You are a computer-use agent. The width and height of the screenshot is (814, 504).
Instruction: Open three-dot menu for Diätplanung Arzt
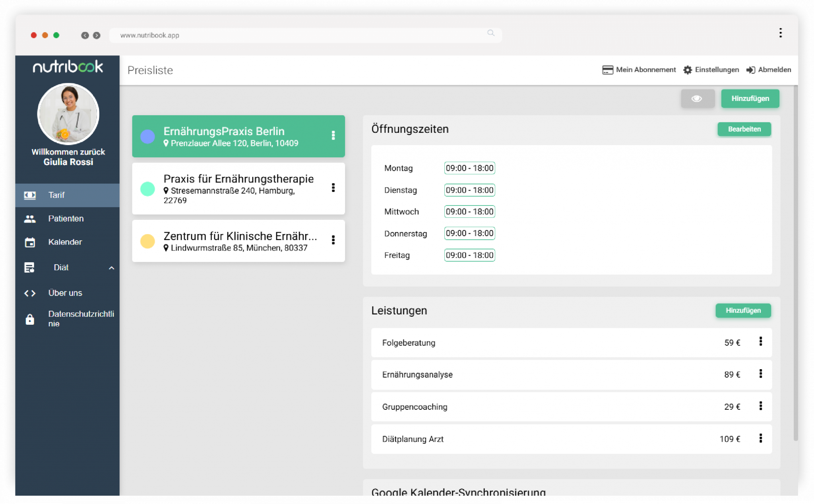[x=760, y=438]
